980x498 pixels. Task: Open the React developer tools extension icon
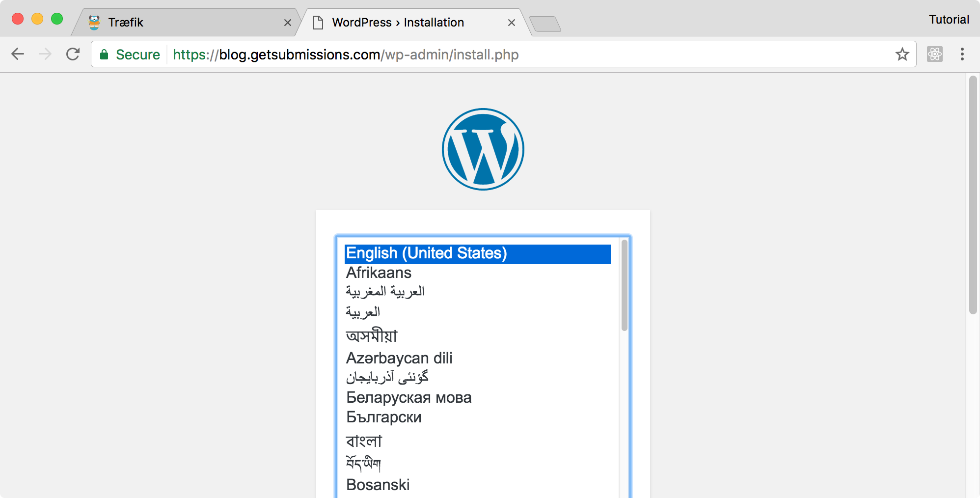pyautogui.click(x=935, y=54)
